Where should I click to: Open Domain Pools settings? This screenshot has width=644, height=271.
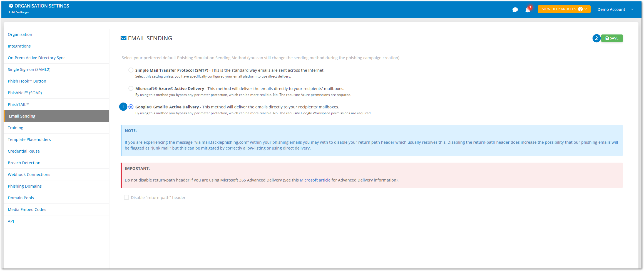[x=56, y=198]
